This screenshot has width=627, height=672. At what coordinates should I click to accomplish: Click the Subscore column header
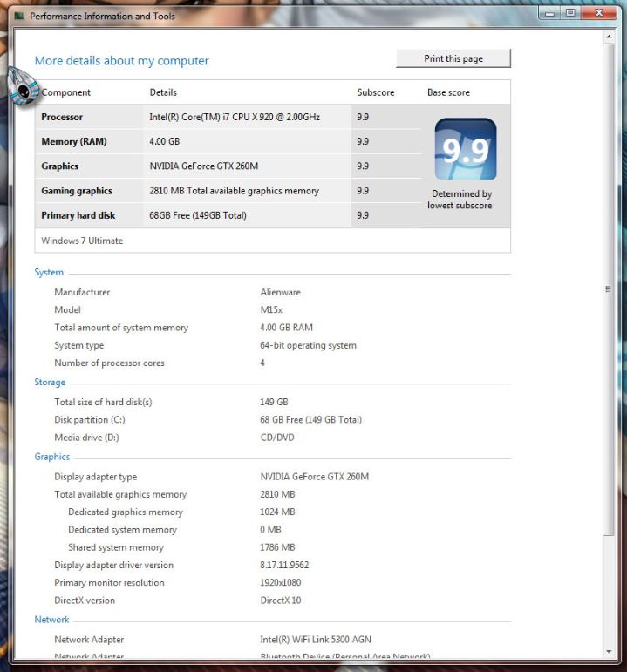pos(376,92)
